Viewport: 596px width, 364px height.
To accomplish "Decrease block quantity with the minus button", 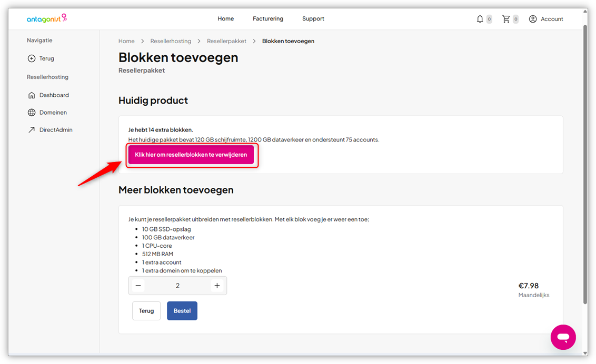I will click(x=138, y=285).
